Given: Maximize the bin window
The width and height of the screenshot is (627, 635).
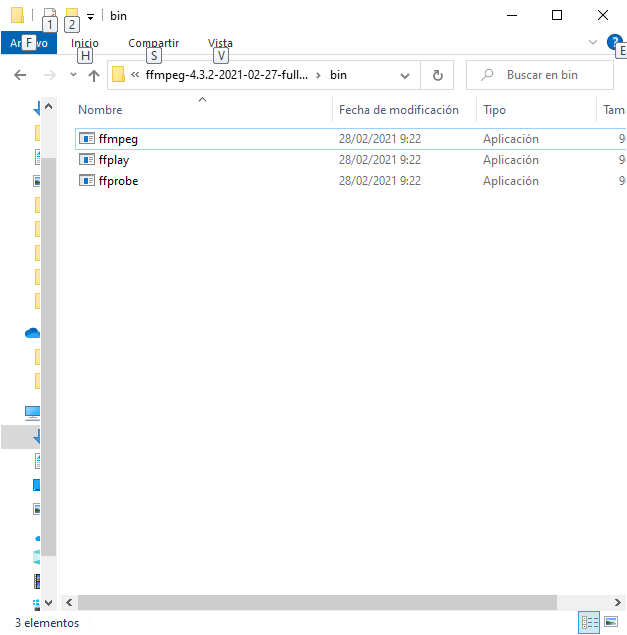Looking at the screenshot, I should point(557,15).
